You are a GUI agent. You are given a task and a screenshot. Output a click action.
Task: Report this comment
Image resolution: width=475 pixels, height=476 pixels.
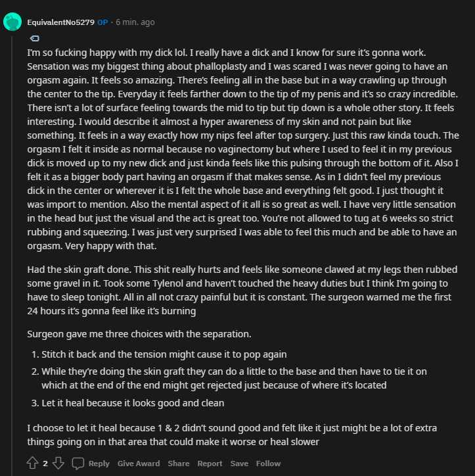pos(210,464)
